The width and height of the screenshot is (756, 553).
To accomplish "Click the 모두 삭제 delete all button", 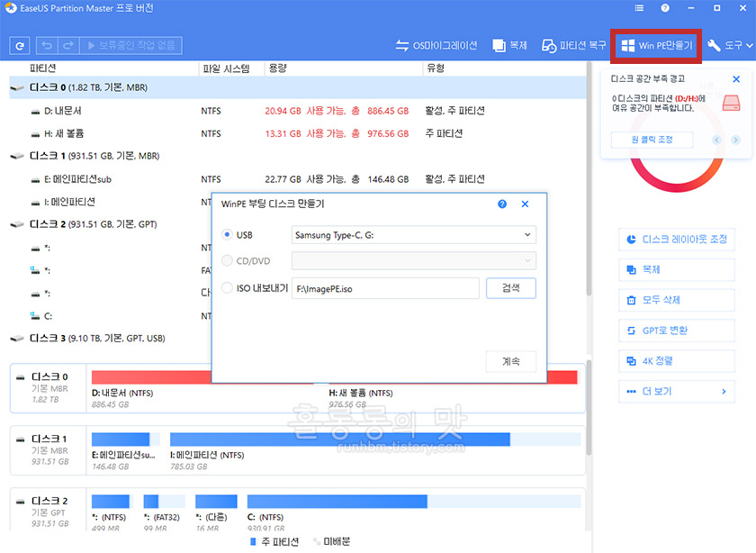I will click(x=677, y=300).
